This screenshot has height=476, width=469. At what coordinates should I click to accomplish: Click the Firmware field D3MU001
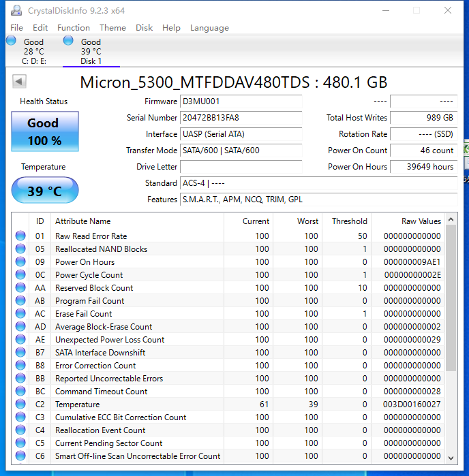tap(241, 101)
